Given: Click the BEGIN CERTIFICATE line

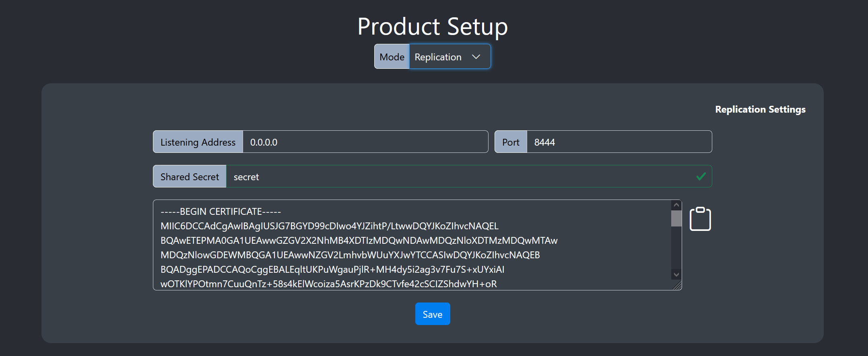Looking at the screenshot, I should (x=221, y=212).
